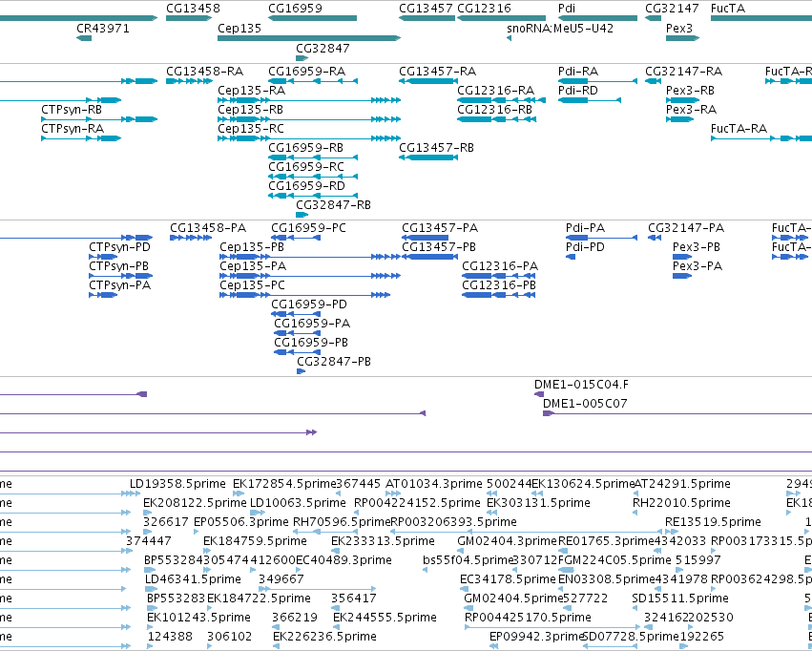Open the CG32147 gene label
This screenshot has width=812, height=651.
coord(672,9)
